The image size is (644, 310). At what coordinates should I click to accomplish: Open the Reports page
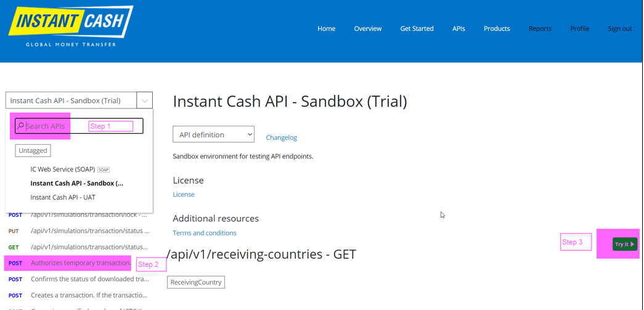click(540, 28)
